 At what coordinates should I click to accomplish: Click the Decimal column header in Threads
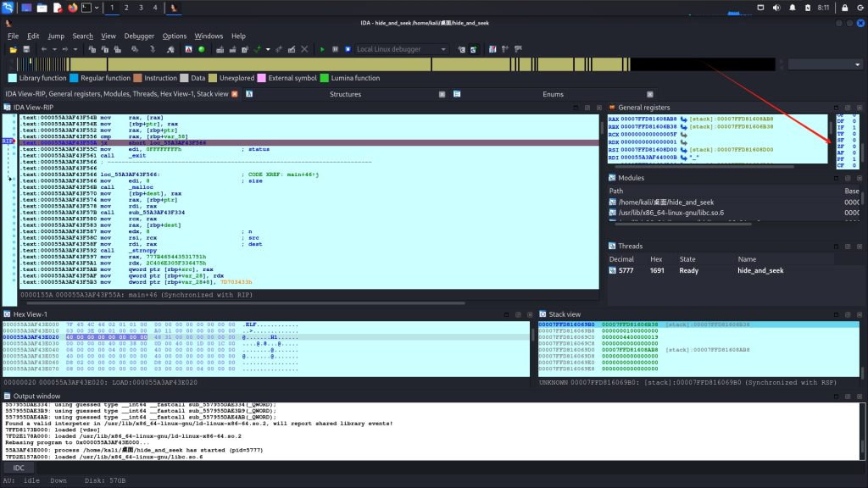(621, 259)
